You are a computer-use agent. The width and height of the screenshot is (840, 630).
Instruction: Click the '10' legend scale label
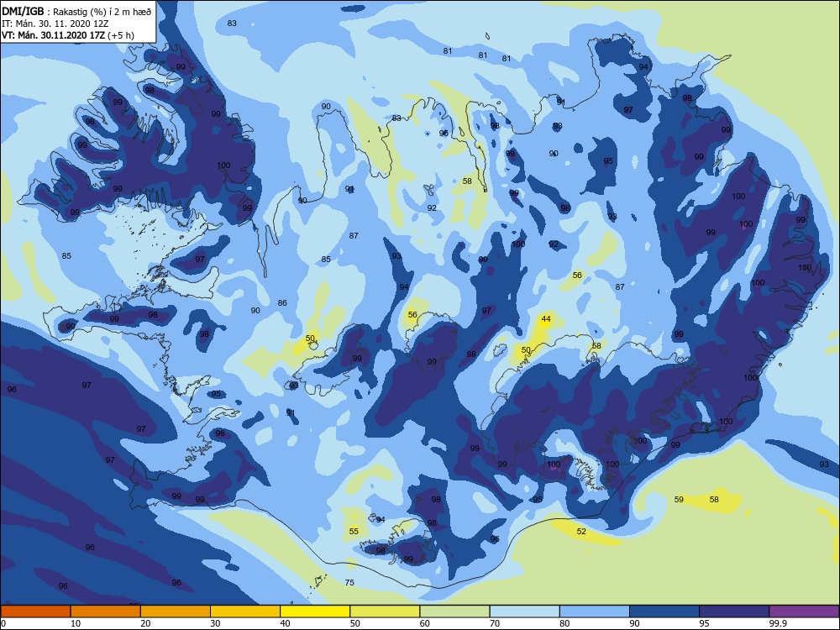tap(76, 623)
